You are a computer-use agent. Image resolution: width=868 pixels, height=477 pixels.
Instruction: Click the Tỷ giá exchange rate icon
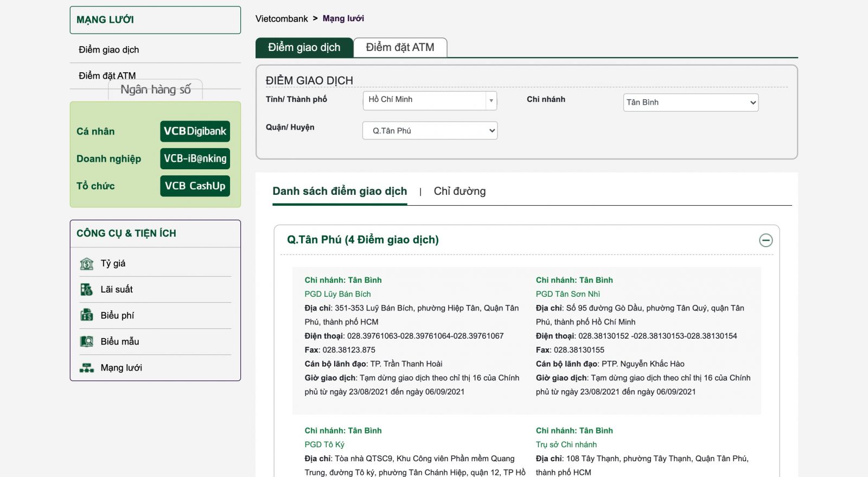pyautogui.click(x=87, y=264)
